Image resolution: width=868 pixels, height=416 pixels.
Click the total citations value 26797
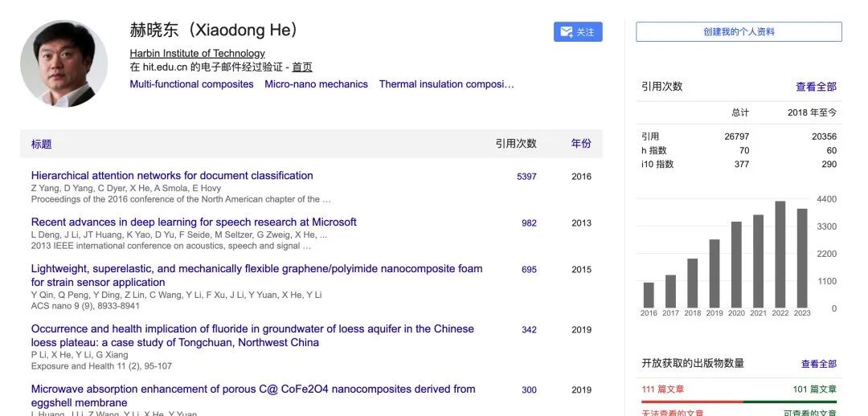pos(737,137)
